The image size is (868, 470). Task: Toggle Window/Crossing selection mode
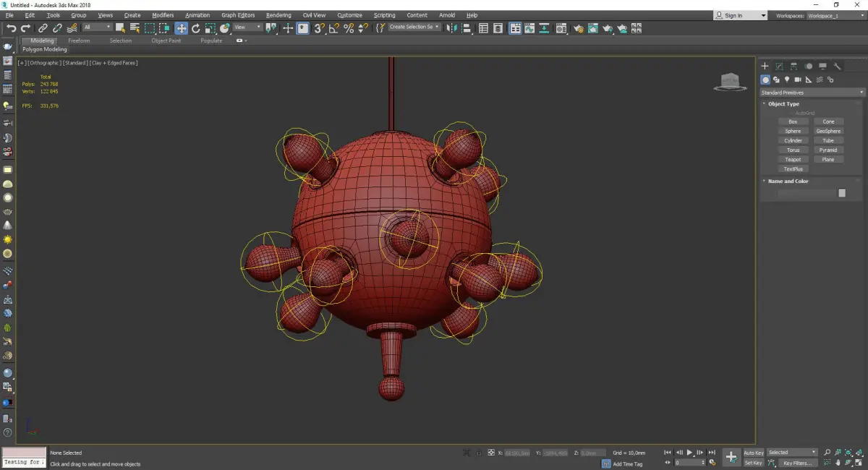pyautogui.click(x=164, y=28)
